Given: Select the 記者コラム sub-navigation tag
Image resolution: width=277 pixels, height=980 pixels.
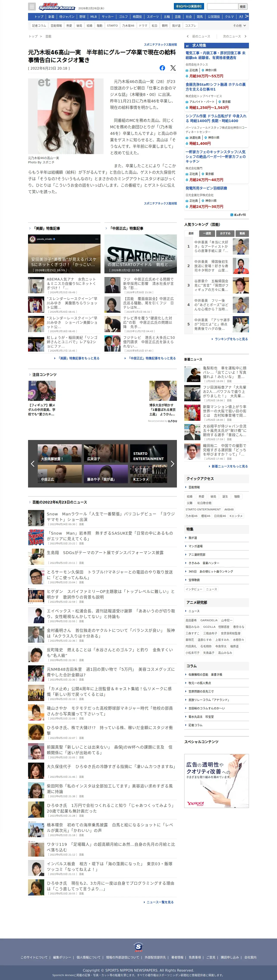Looking at the screenshot, I should (39, 26).
